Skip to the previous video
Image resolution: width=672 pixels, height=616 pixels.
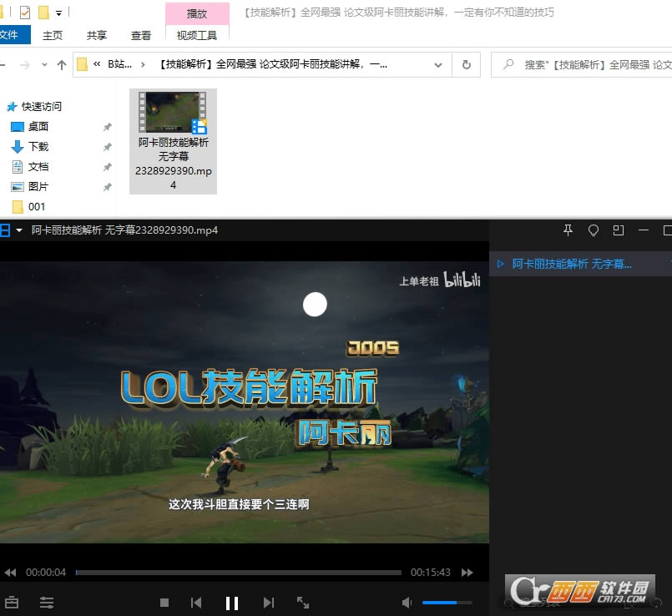click(x=196, y=603)
